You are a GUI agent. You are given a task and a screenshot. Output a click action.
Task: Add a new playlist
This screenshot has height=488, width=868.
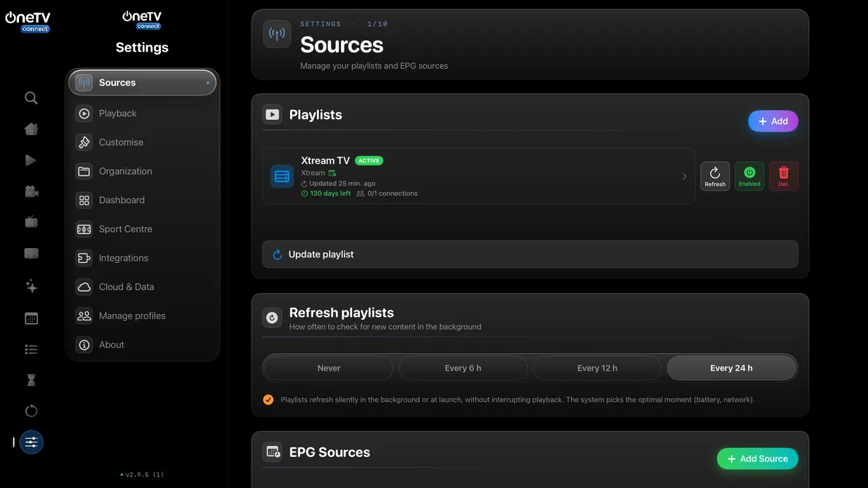[x=773, y=121]
